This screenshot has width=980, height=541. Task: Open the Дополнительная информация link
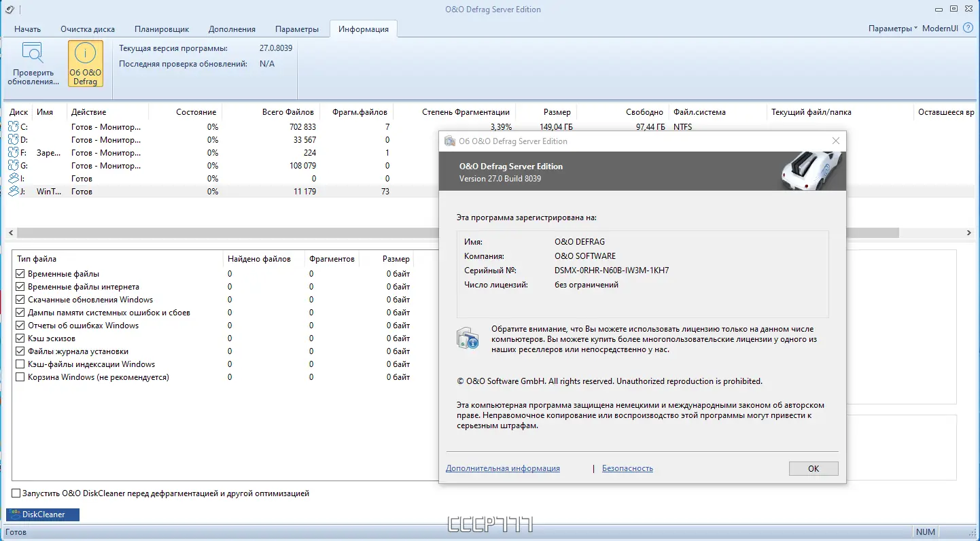point(503,468)
